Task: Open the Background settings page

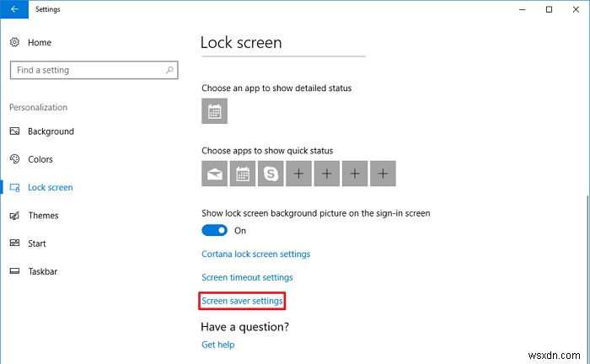Action: click(51, 131)
